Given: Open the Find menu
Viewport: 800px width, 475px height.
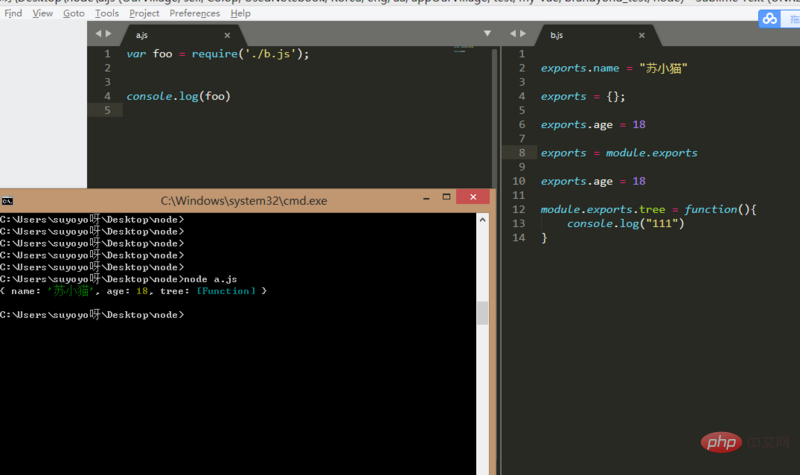Looking at the screenshot, I should tap(14, 14).
